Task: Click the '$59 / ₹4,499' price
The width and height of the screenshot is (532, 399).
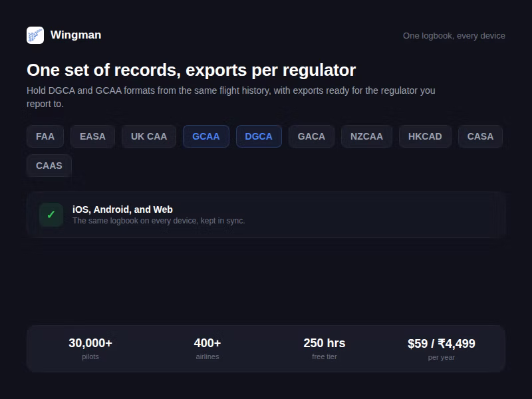Action: tap(442, 344)
